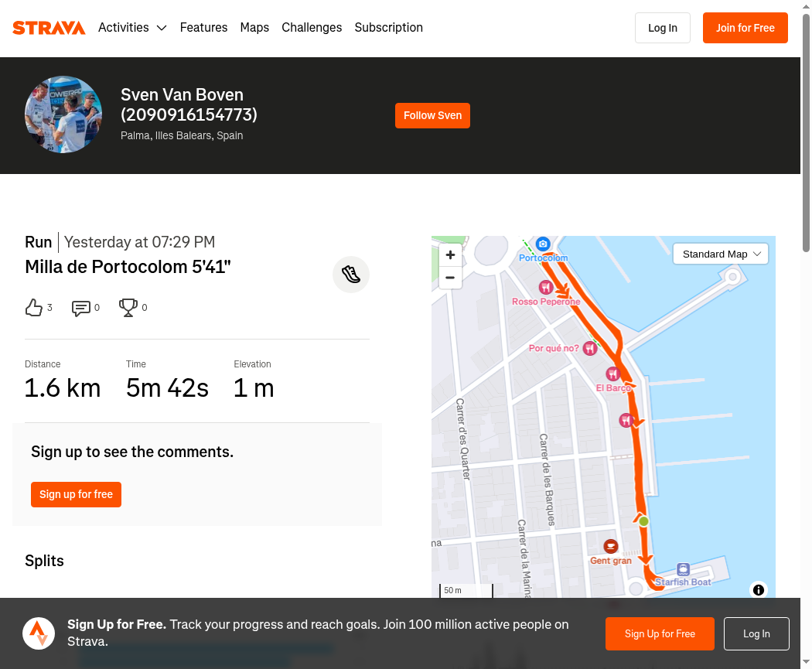
Task: Click the page vertical scrollbar thumb
Action: 807,132
